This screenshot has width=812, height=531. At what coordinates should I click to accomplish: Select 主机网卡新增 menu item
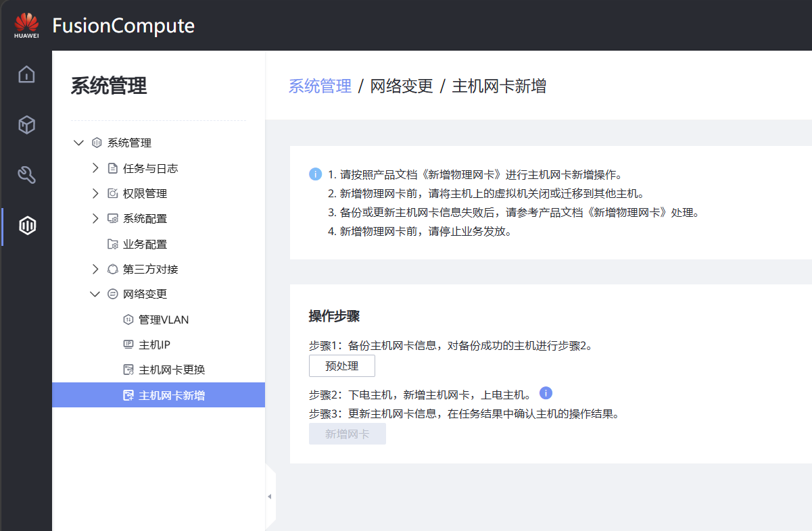click(158, 395)
